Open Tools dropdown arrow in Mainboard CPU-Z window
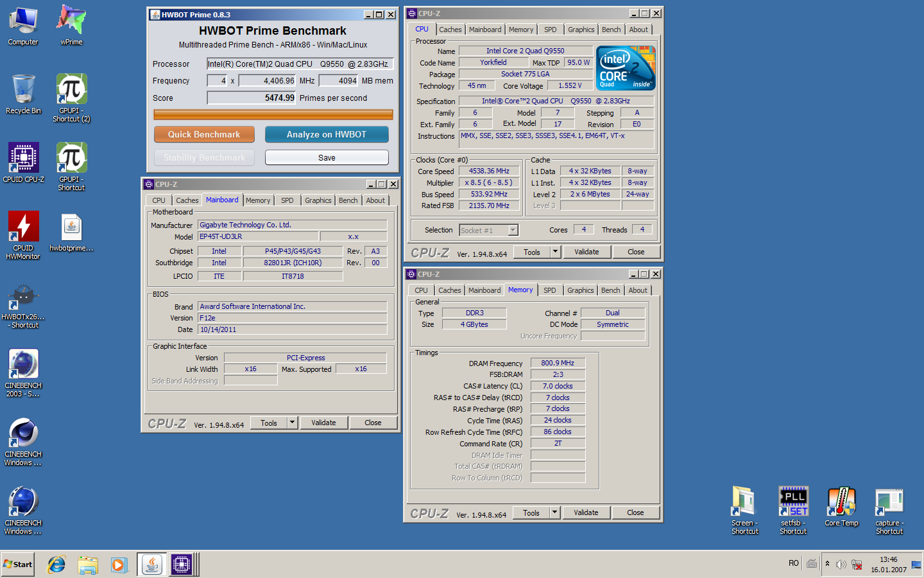The image size is (924, 578). tap(292, 423)
